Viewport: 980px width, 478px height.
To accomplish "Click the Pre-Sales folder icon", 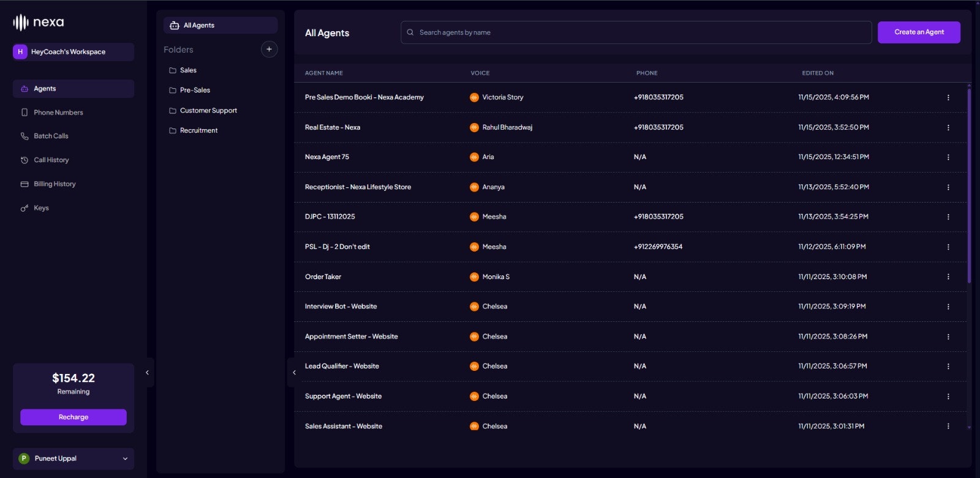I will point(173,90).
